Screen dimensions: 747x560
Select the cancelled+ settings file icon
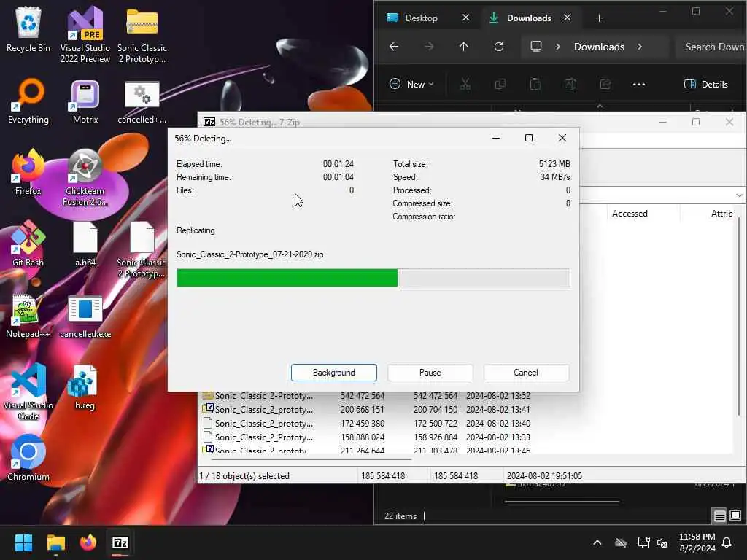click(x=142, y=101)
